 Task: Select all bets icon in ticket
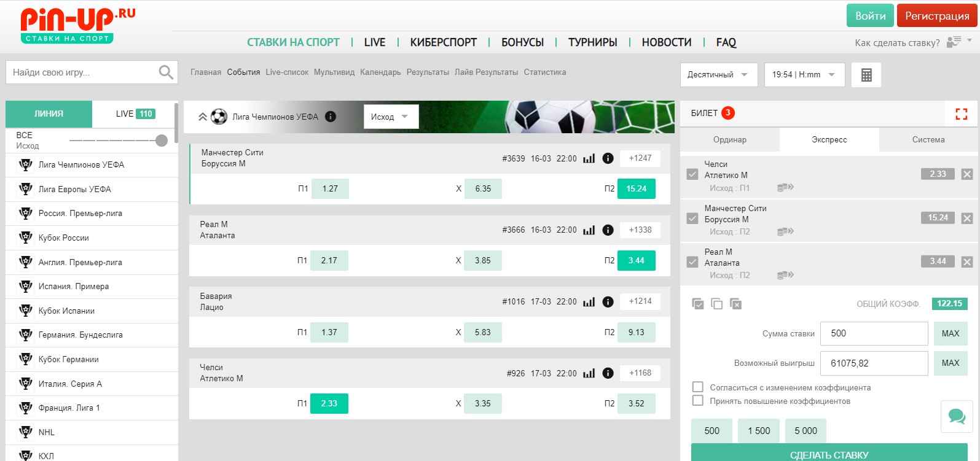point(698,304)
